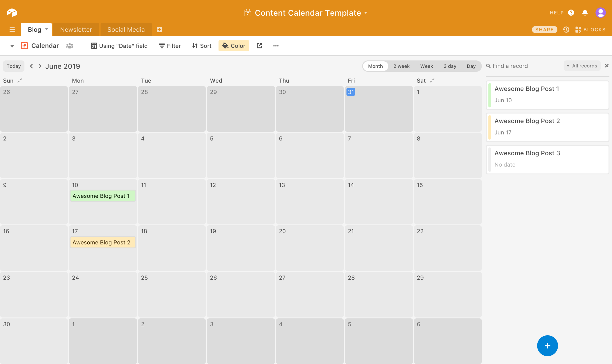Viewport: 612px width, 364px height.
Task: Switch calendar to 2 week view
Action: point(401,66)
